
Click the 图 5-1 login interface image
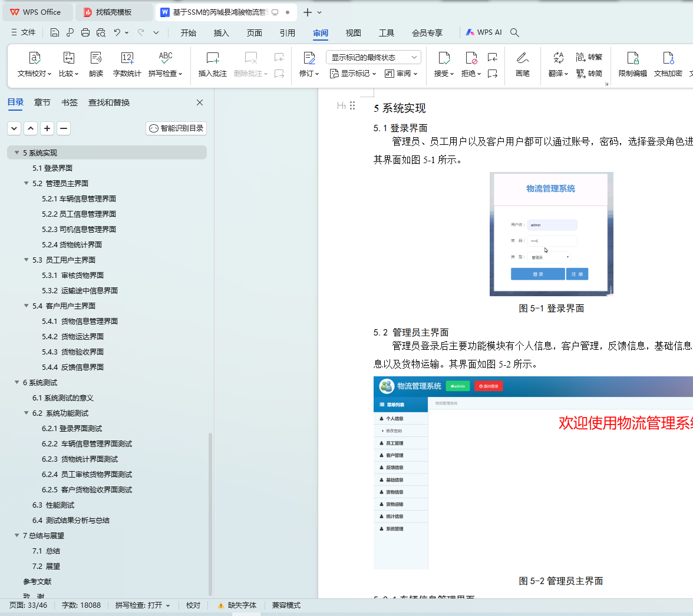point(551,234)
